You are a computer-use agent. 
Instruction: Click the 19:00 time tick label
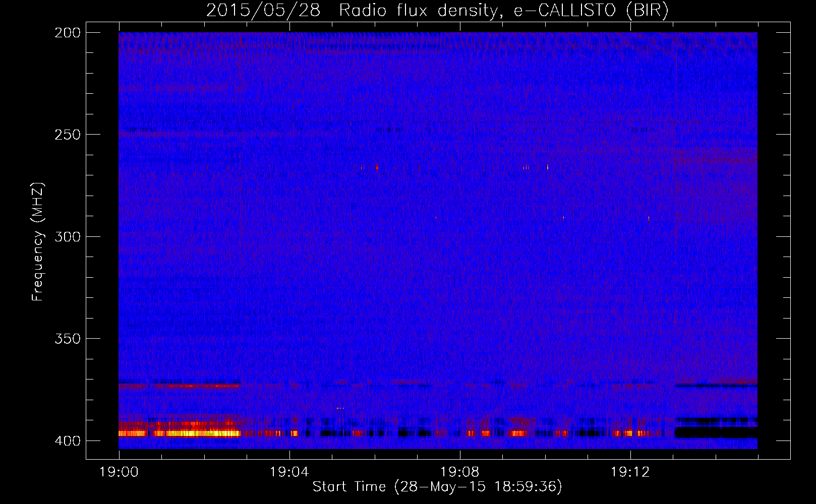pos(119,472)
